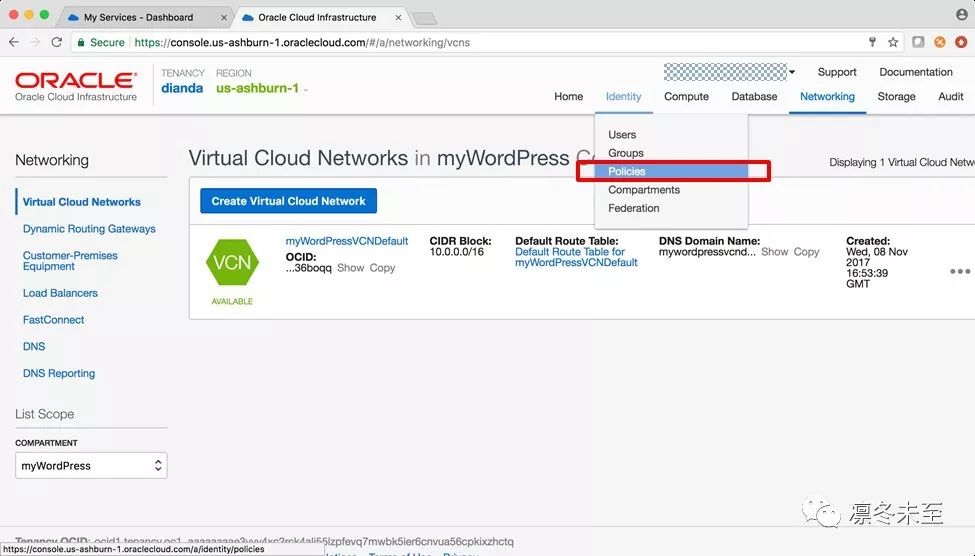This screenshot has height=556, width=975.
Task: Open Load Balancers in sidebar
Action: (60, 292)
